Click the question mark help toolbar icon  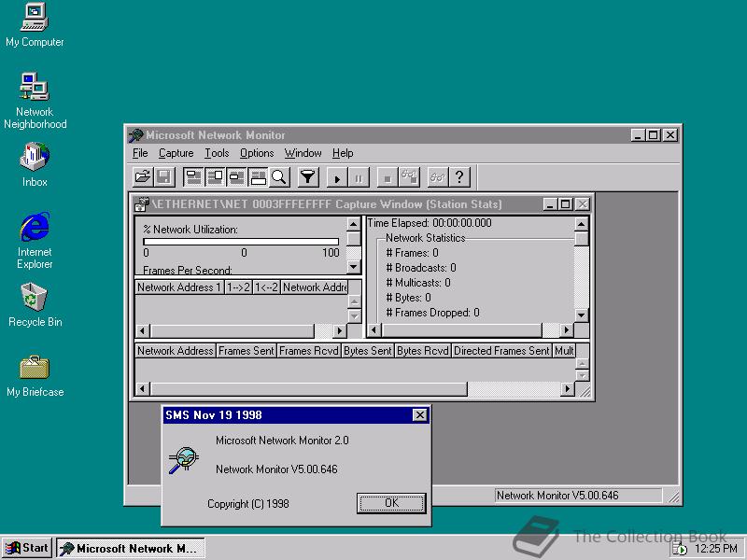(459, 177)
